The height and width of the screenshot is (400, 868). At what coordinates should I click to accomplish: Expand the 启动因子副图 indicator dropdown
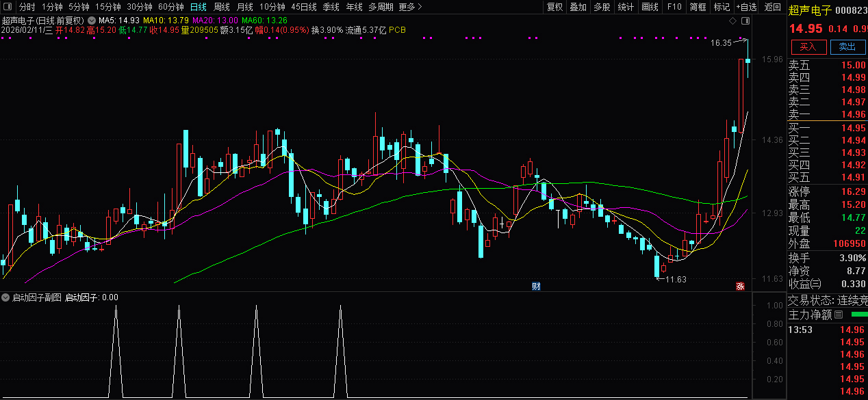click(x=6, y=297)
